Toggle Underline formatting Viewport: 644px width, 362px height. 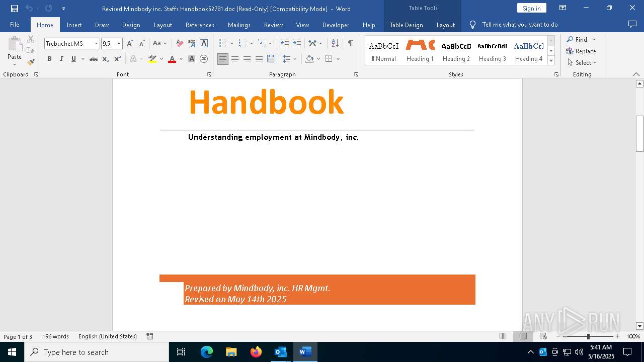click(73, 59)
